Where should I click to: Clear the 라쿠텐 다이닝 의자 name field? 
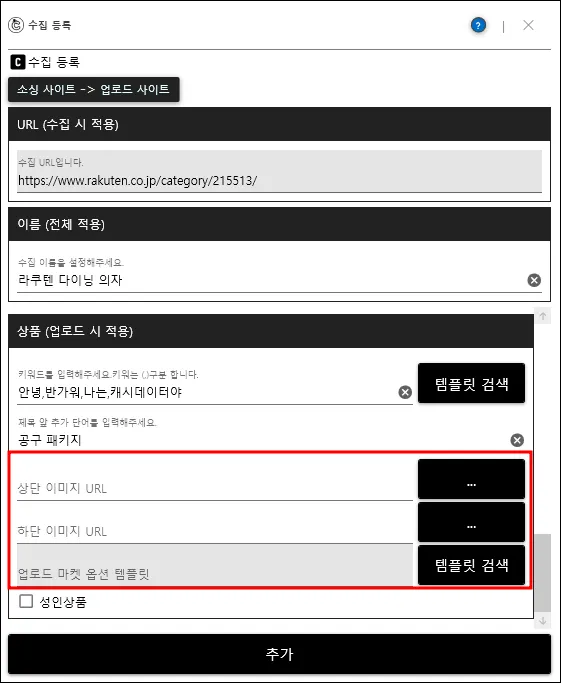[534, 280]
